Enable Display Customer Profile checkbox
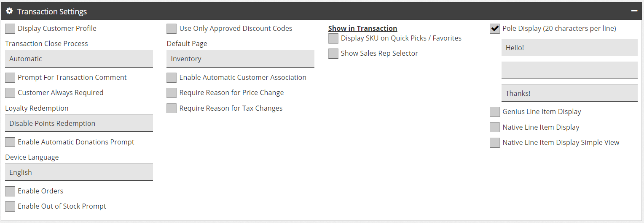Viewport: 644px width, 223px height. pos(10,29)
